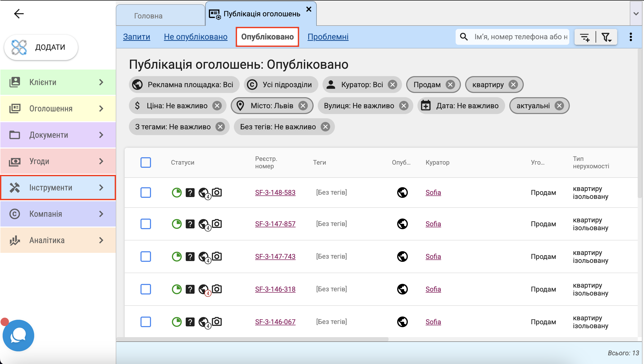Click question mark status icon for SF-3-147-857
The width and height of the screenshot is (644, 364).
pyautogui.click(x=190, y=224)
